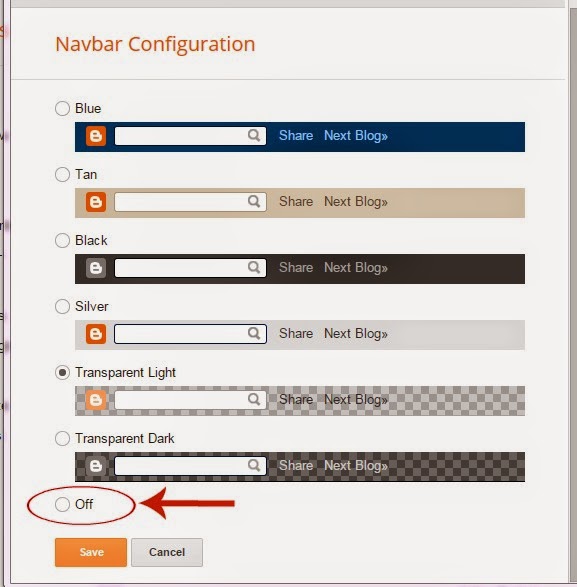The image size is (577, 587).
Task: Select the Transparent Light radio button
Action: click(62, 372)
